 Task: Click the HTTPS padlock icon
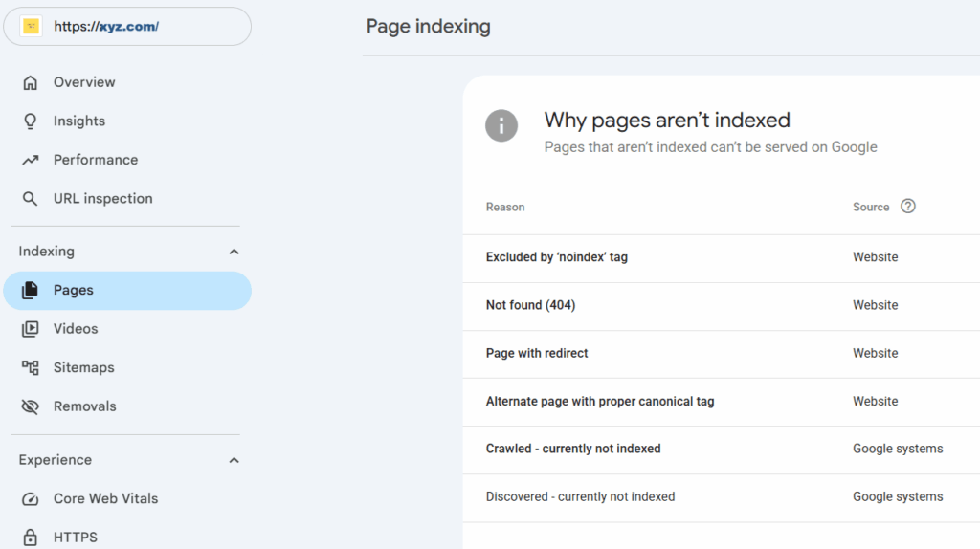[30, 538]
